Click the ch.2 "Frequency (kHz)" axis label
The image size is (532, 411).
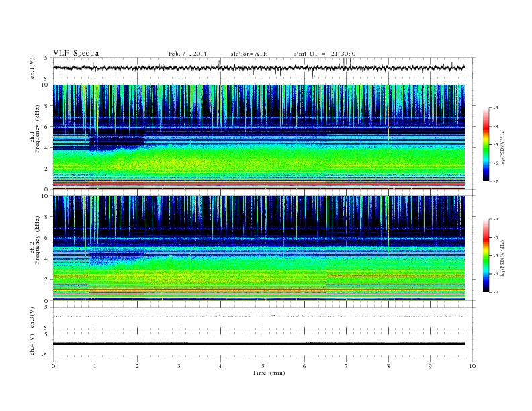[x=38, y=240]
